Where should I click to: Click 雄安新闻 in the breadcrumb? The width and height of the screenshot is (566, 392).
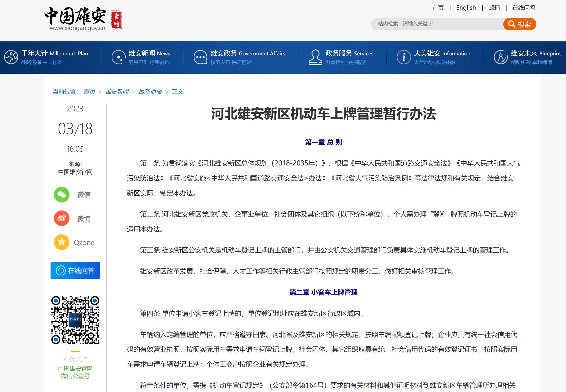tap(117, 92)
